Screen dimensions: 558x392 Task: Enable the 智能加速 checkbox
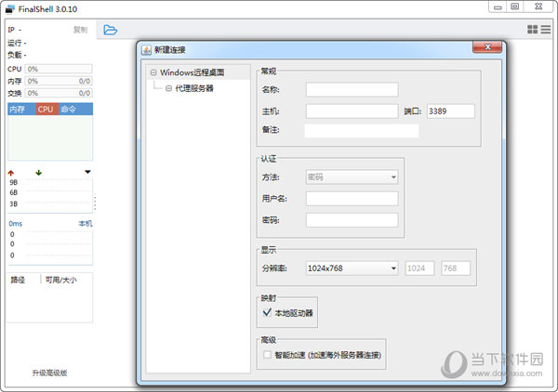(267, 355)
